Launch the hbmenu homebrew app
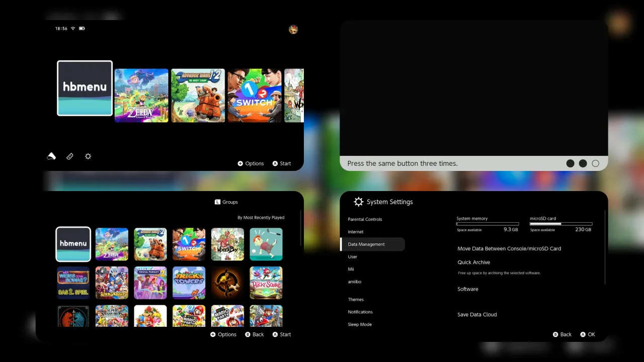 [x=85, y=88]
